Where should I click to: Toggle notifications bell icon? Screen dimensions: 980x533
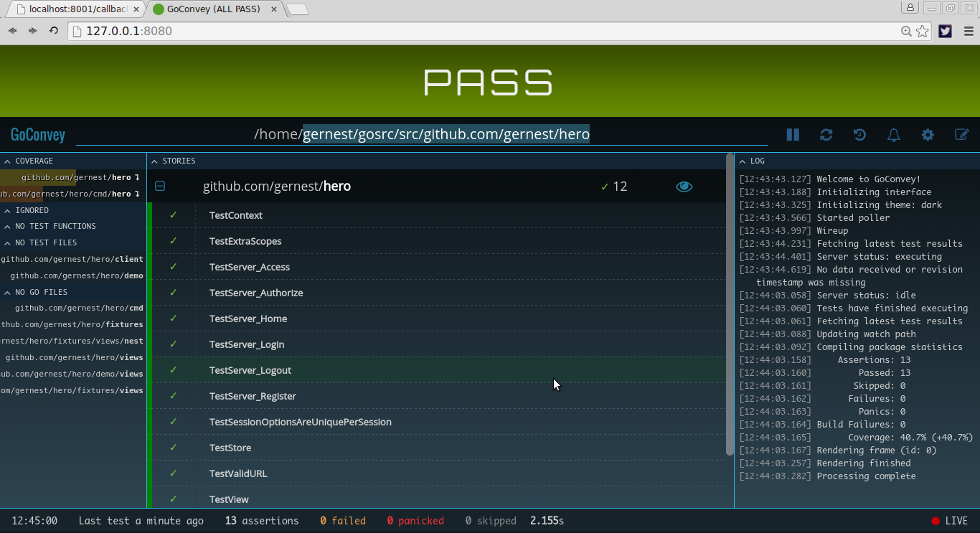click(894, 135)
